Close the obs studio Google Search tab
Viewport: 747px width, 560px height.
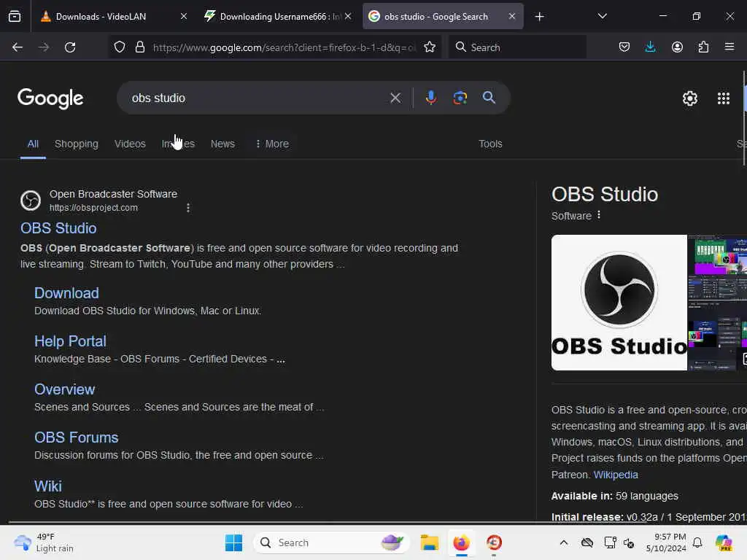point(511,16)
